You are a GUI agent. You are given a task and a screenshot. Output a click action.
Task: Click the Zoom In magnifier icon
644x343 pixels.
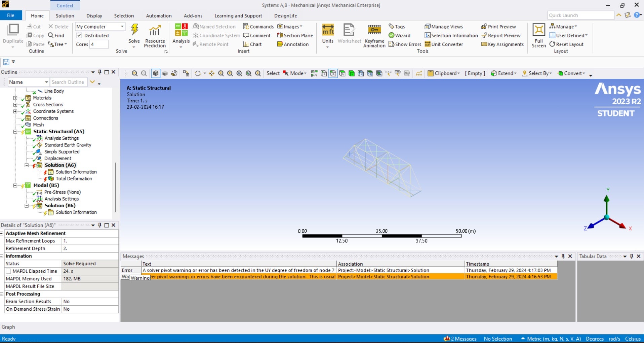point(134,73)
